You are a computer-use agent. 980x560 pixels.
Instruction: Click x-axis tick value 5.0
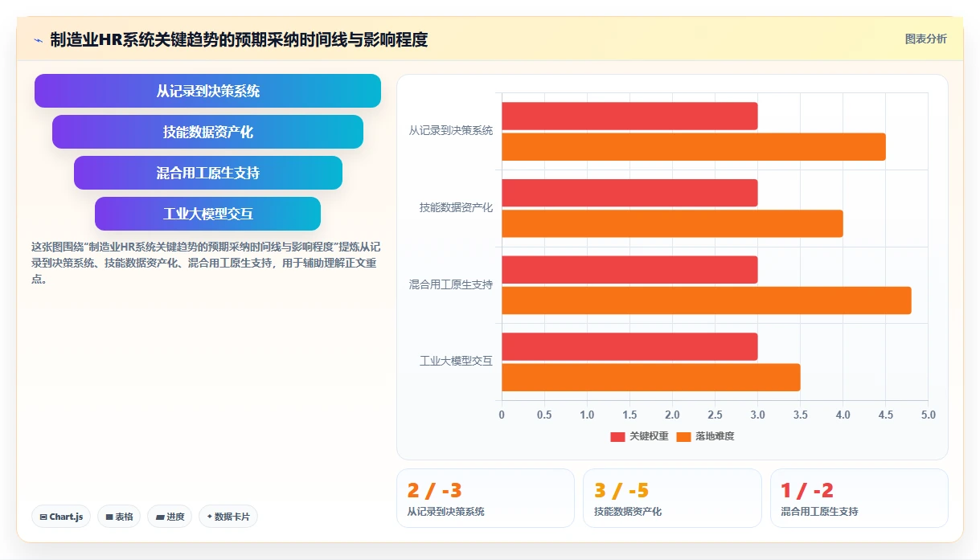click(x=928, y=415)
